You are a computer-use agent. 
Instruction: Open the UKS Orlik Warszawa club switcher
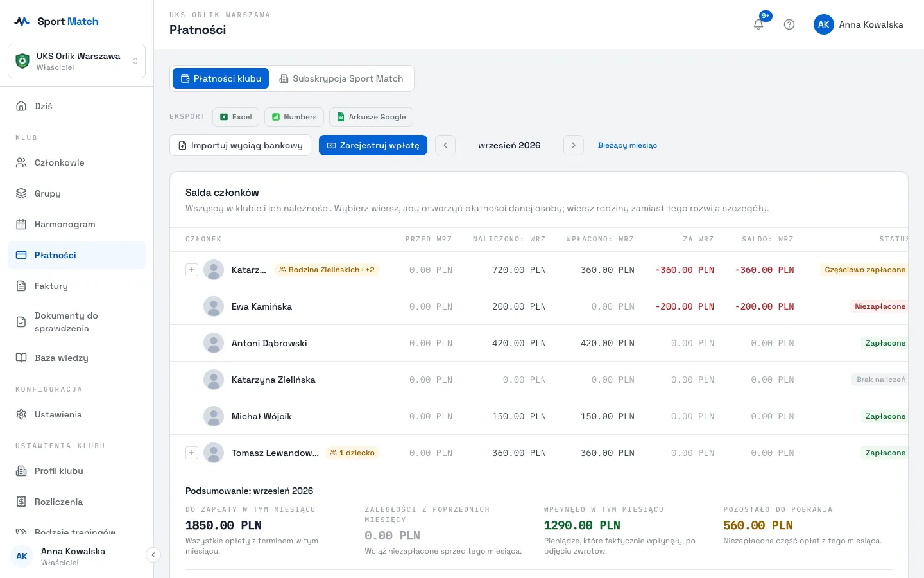pos(76,61)
